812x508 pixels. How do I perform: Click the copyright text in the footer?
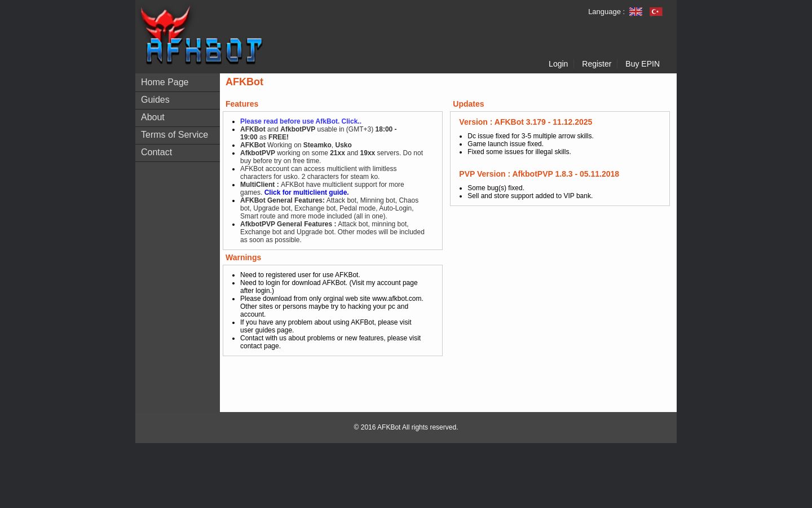(405, 427)
